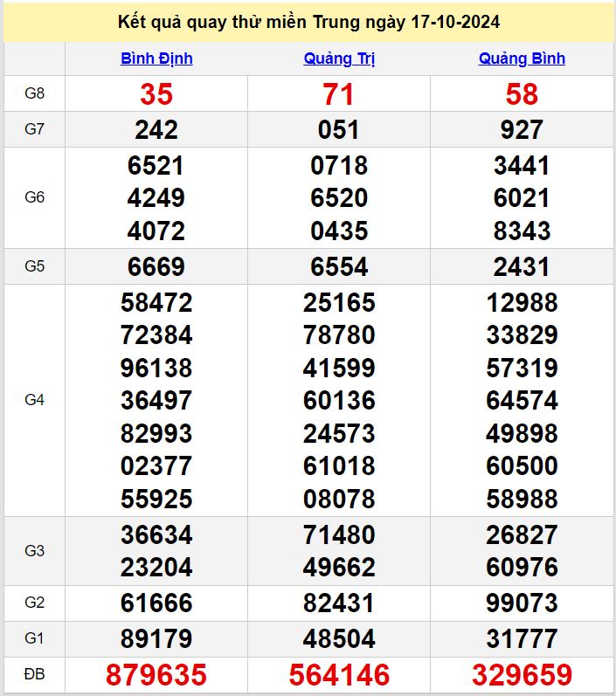Screen dimensions: 616x696
Task: Select G4 number 57319
Action: (522, 368)
